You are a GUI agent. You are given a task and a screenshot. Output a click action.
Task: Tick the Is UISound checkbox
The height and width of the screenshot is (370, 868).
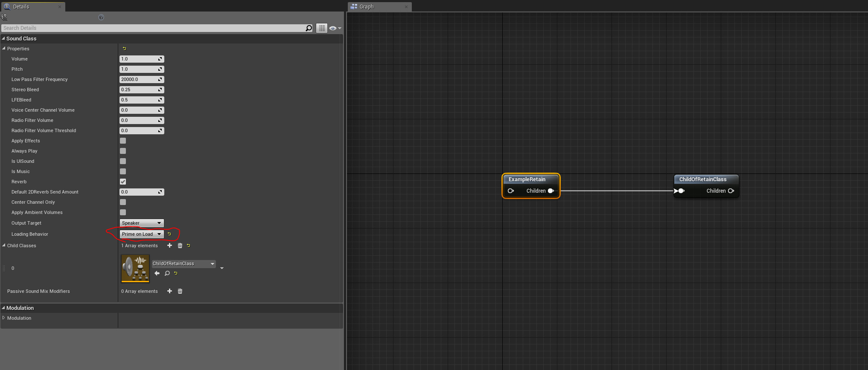(x=123, y=161)
